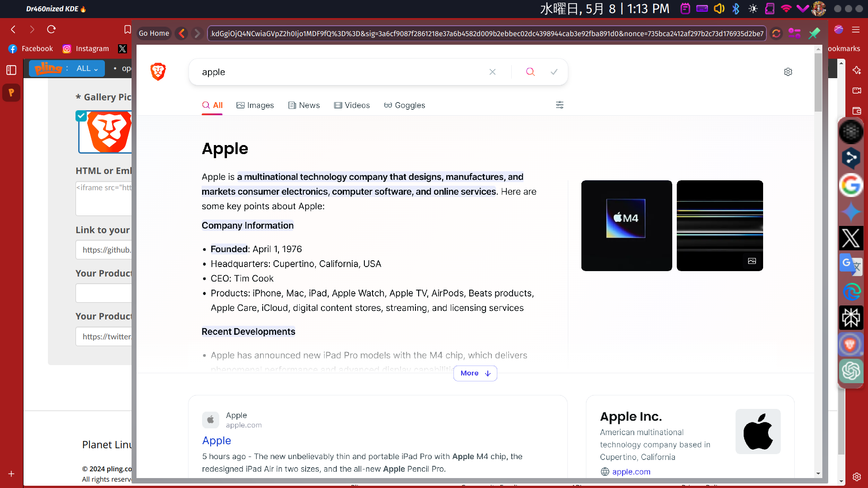Screen dimensions: 868x488
Task: Click the GitHub link input field on Pling
Action: click(x=104, y=250)
